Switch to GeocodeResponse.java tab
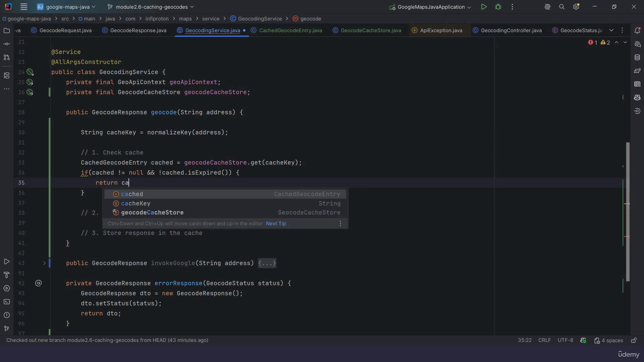The width and height of the screenshot is (644, 362). click(134, 31)
